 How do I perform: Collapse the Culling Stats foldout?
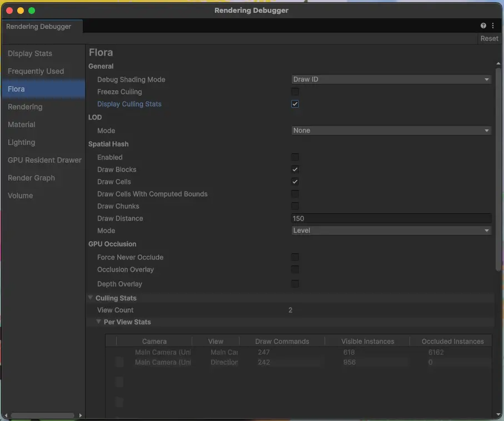coord(91,298)
